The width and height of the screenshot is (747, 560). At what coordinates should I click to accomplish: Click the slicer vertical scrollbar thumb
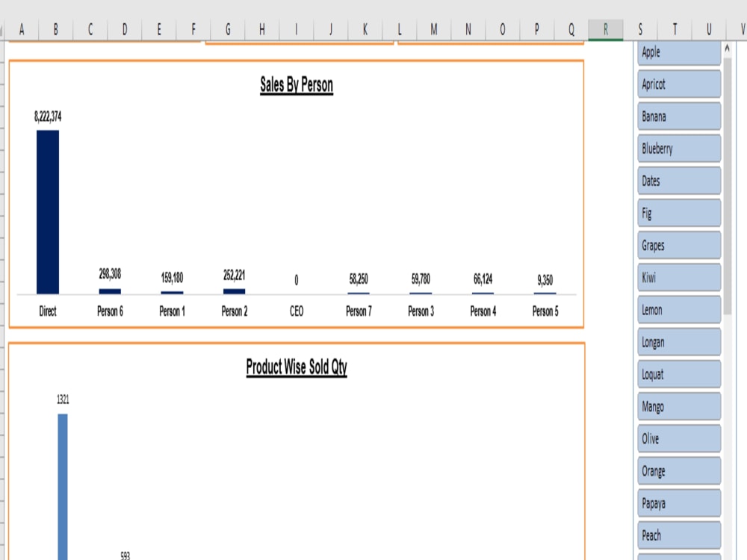[727, 186]
